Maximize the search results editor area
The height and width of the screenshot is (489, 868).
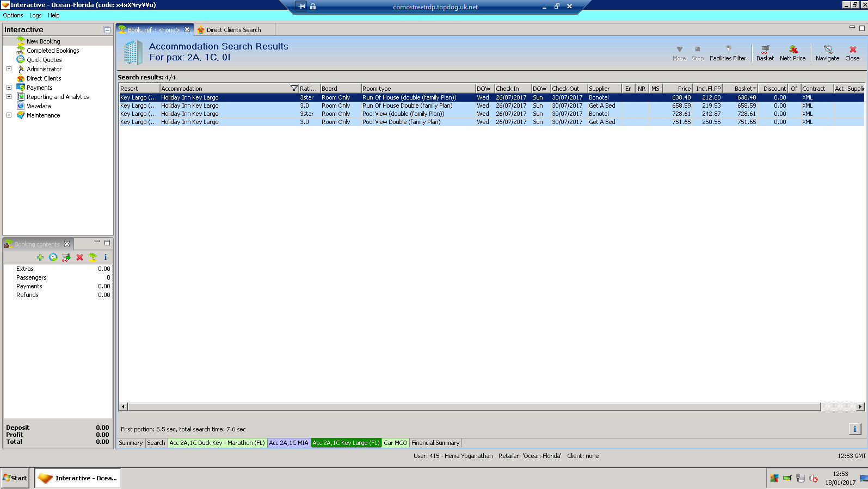pos(861,28)
